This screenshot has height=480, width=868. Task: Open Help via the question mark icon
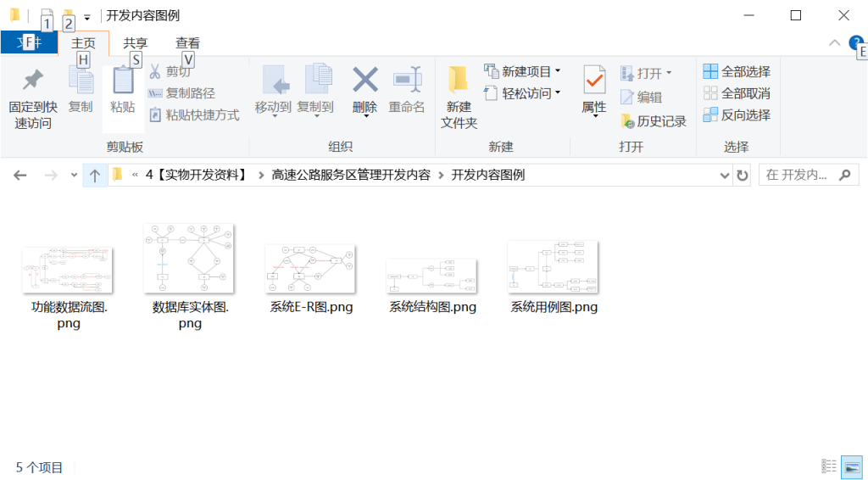tap(856, 42)
